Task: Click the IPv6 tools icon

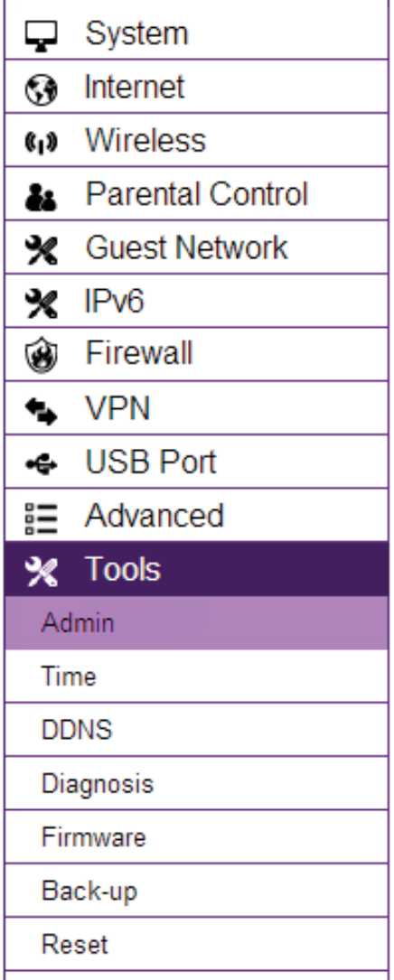Action: [x=42, y=303]
